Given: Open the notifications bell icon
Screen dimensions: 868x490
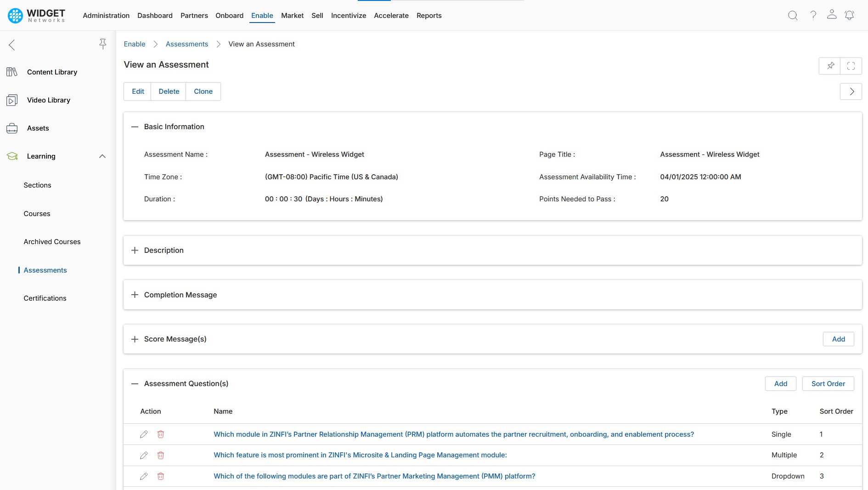Looking at the screenshot, I should (849, 16).
